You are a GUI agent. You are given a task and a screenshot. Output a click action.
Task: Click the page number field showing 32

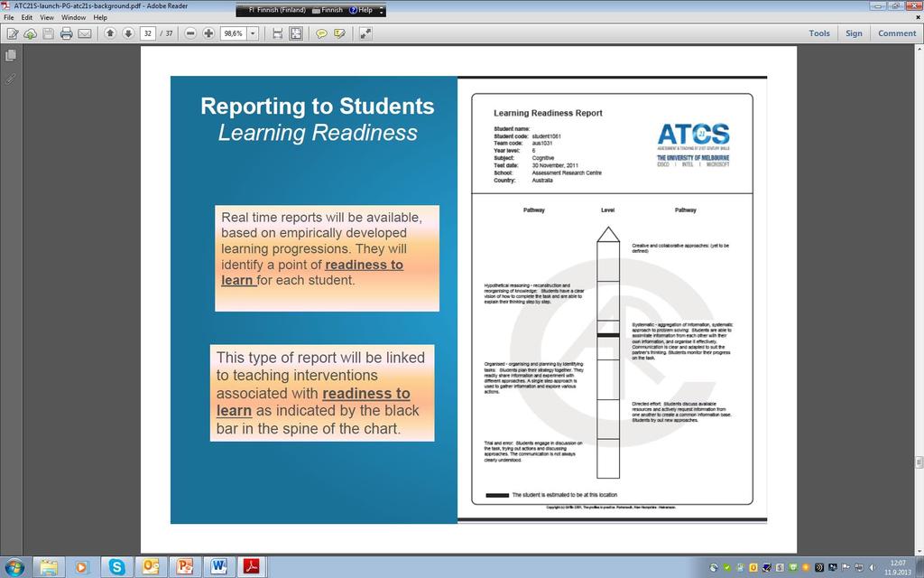click(148, 33)
